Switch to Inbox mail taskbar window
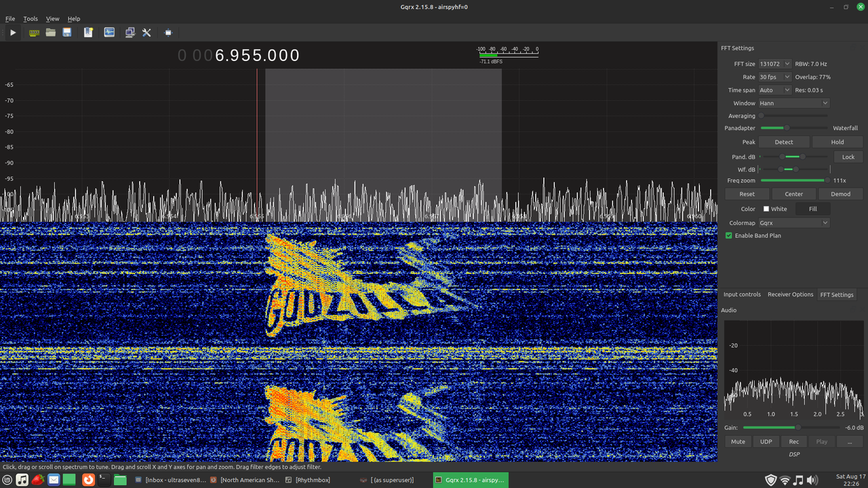Viewport: 868px width, 488px height. point(170,480)
